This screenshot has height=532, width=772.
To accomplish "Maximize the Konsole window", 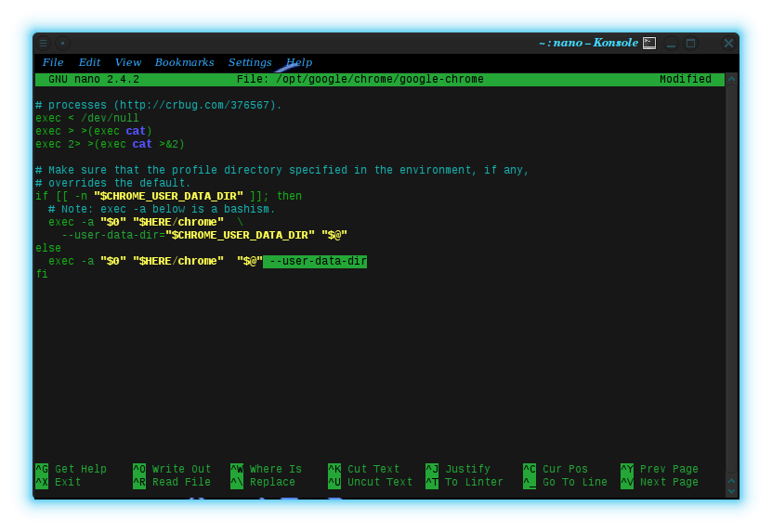I will pos(691,44).
